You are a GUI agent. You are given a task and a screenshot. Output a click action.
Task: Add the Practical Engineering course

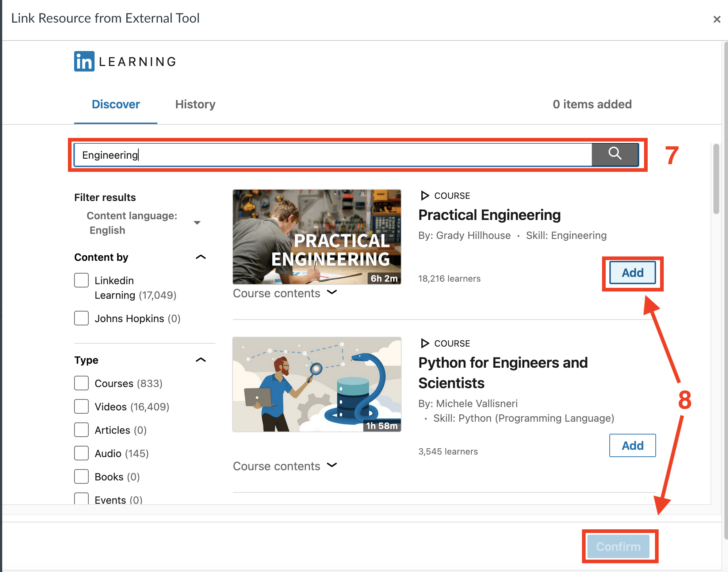(633, 273)
